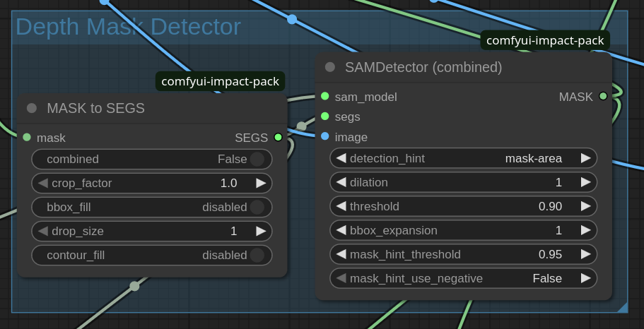The width and height of the screenshot is (644, 329).
Task: Increase dilation value
Action: point(585,182)
